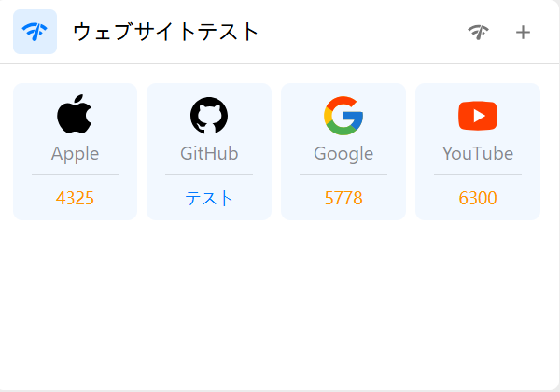Select the Apple site name label
Image resolution: width=560 pixels, height=392 pixels.
coord(75,154)
